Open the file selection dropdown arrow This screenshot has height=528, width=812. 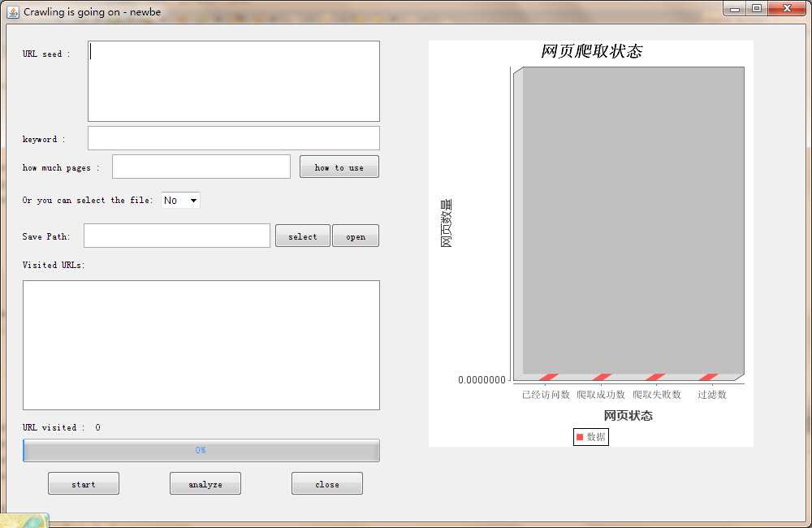click(x=193, y=200)
